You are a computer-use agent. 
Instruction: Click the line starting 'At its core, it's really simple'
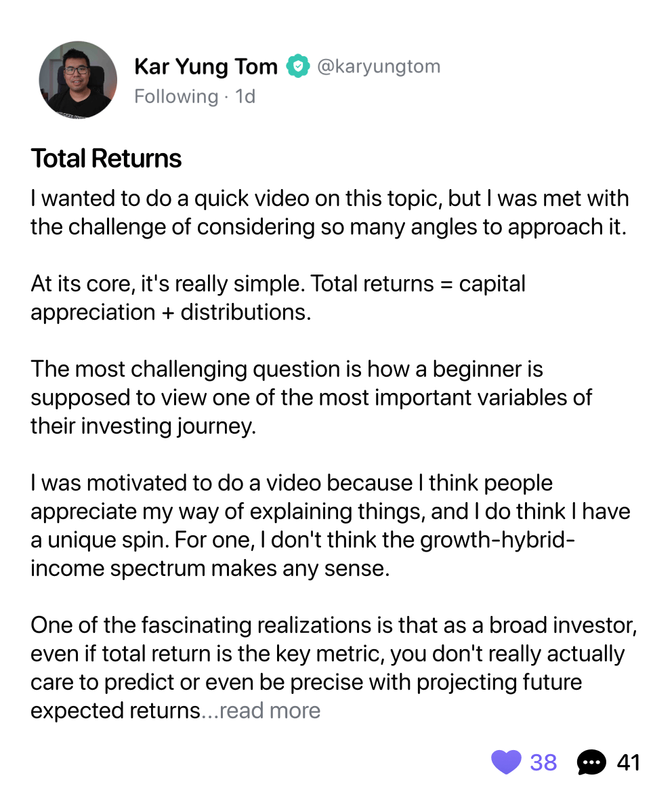(x=278, y=284)
